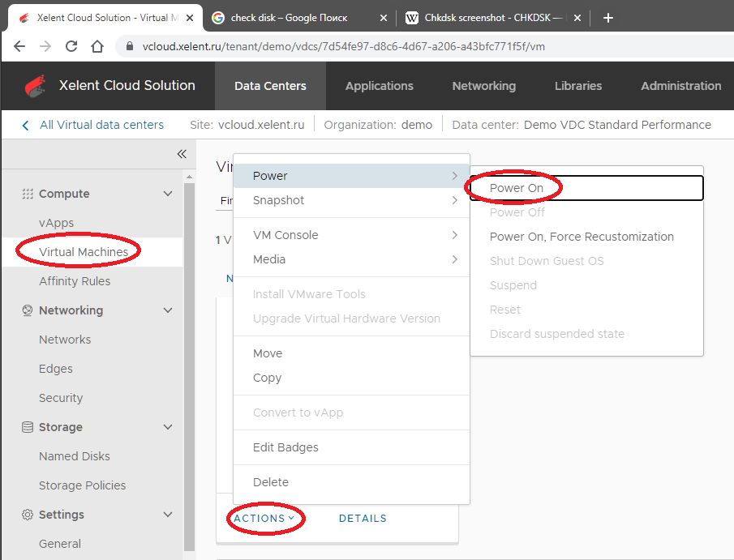Collapse the sidebar with double chevron icon

click(x=182, y=154)
